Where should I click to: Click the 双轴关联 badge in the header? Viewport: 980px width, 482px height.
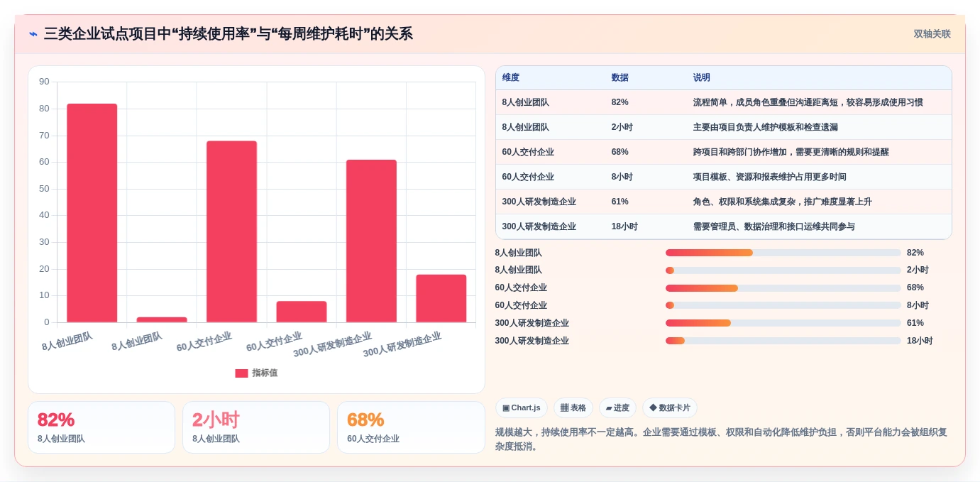[932, 34]
